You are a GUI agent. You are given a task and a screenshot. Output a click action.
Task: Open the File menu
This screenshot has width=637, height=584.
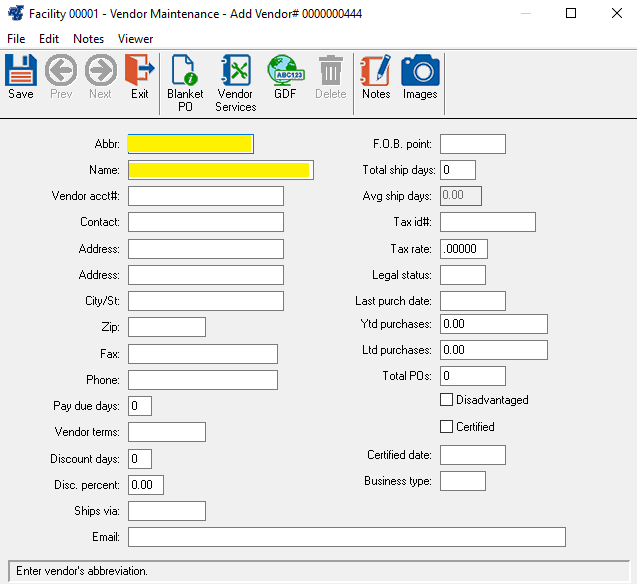coord(17,39)
